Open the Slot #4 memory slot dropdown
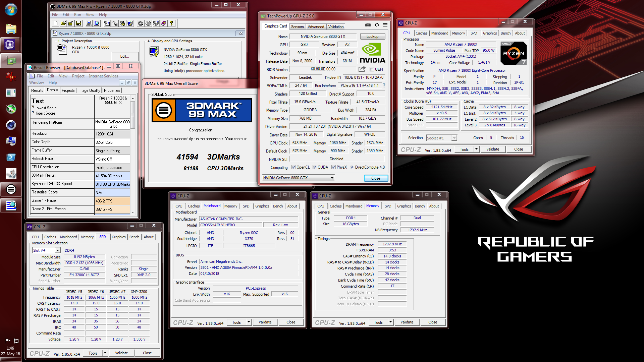 click(x=46, y=250)
